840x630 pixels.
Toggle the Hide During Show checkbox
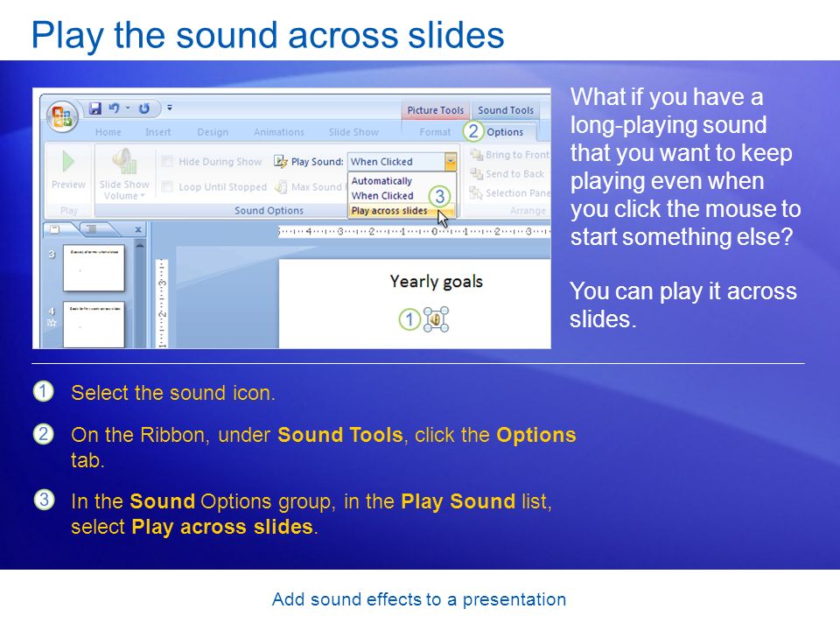(x=167, y=162)
